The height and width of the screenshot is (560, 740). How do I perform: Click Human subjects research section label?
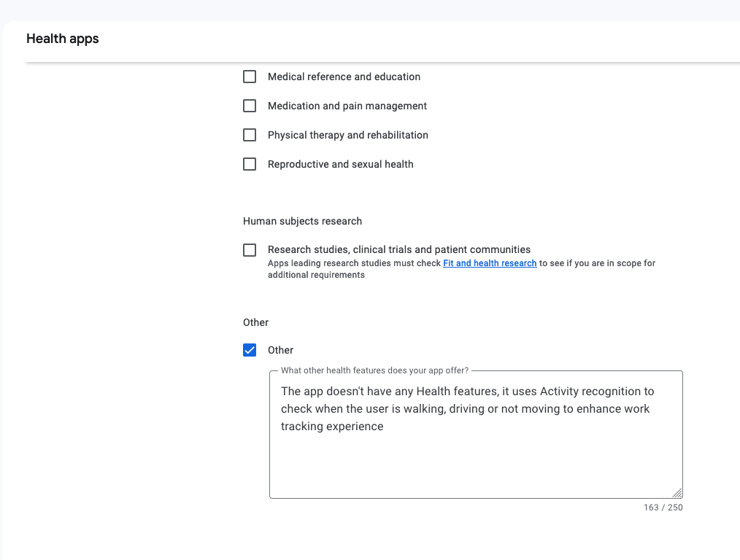[303, 221]
